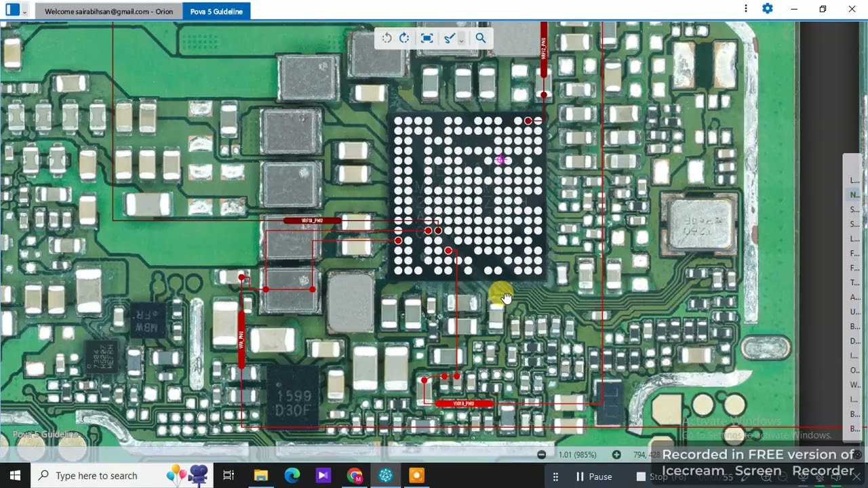Click the taskbar search box

(122, 476)
